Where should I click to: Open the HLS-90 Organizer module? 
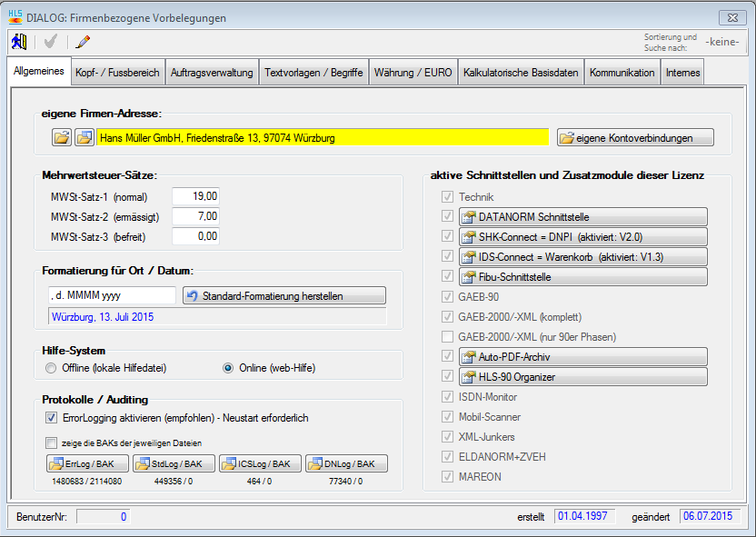pos(582,376)
